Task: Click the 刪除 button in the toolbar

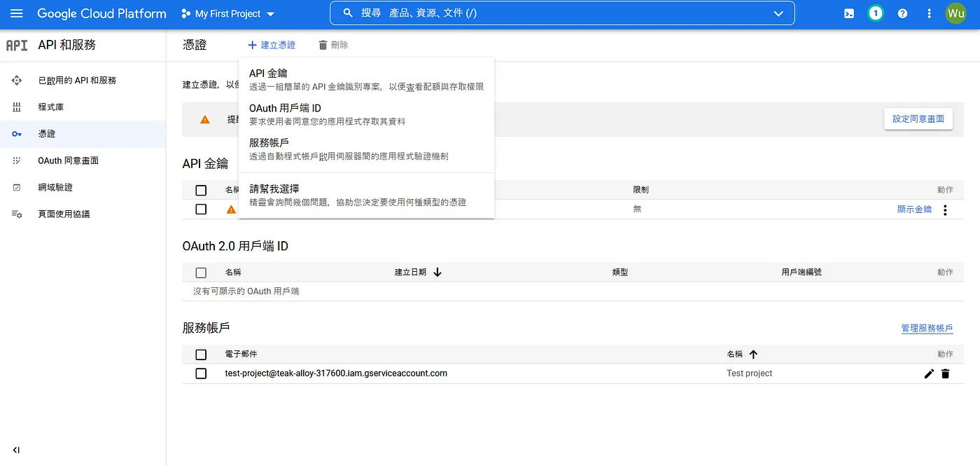Action: tap(333, 45)
